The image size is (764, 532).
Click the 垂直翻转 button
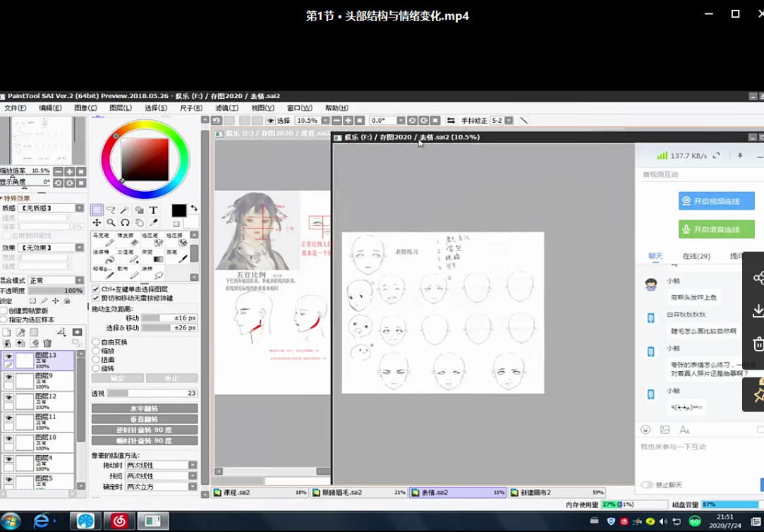click(145, 419)
